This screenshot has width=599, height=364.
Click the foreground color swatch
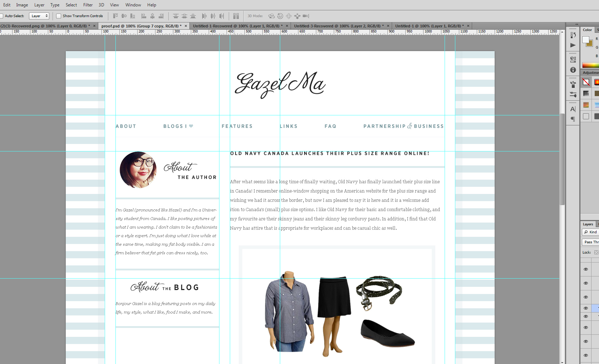coord(585,40)
